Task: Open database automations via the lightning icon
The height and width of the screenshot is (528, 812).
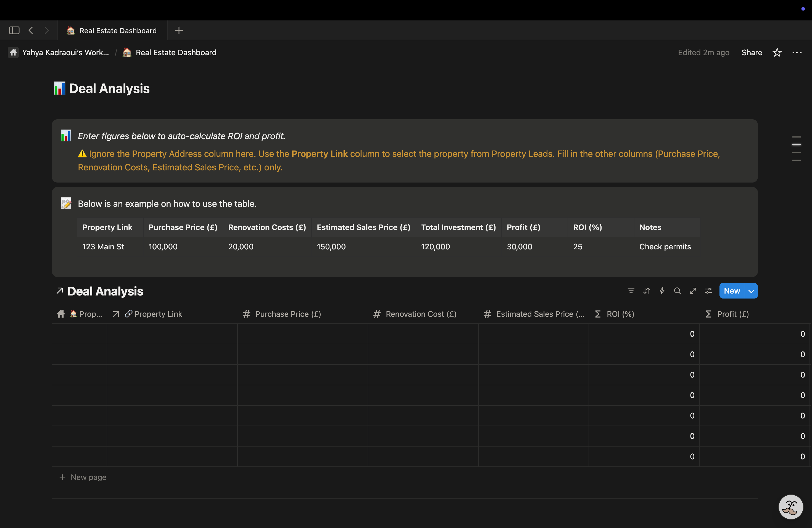Action: 662,291
